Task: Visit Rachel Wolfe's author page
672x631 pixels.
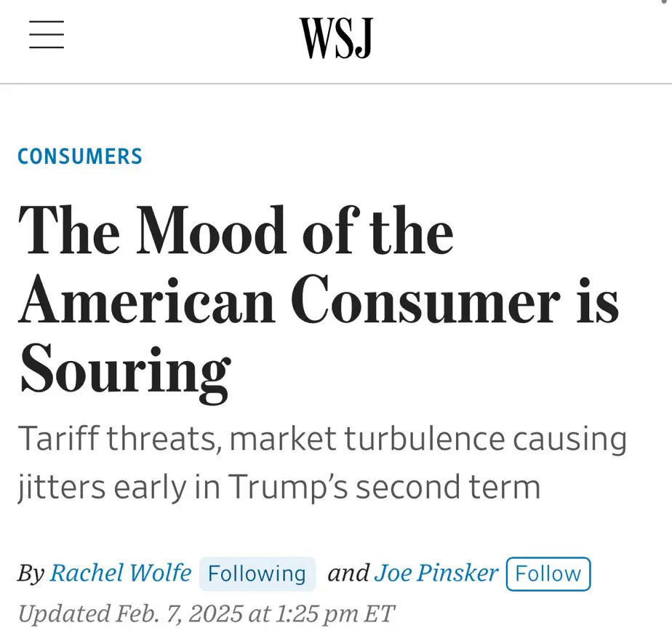Action: pos(120,574)
